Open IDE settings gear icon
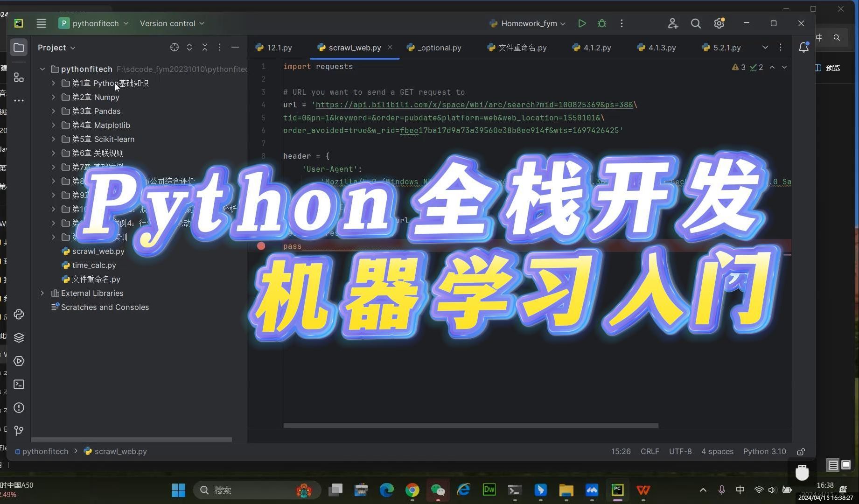The image size is (859, 504). point(719,23)
